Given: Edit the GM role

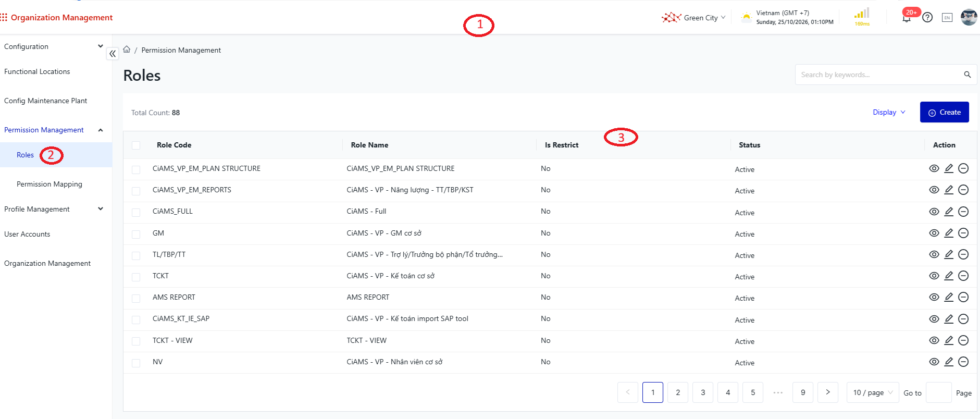Looking at the screenshot, I should point(949,233).
